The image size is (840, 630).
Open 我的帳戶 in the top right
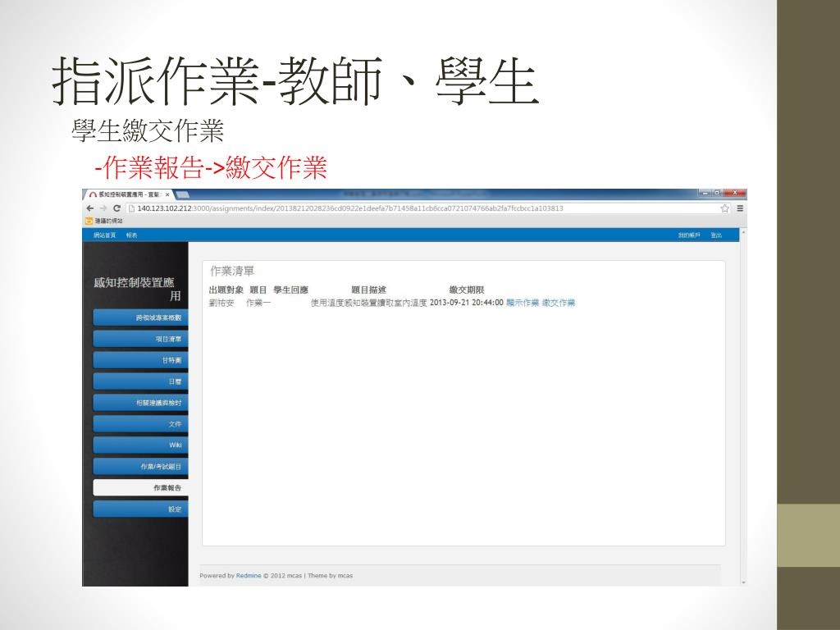pyautogui.click(x=689, y=235)
